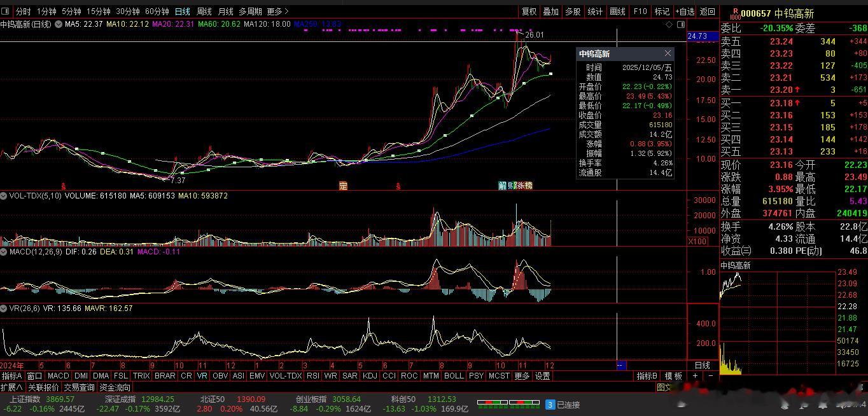Click the 日线 label below chart axis

point(702,366)
